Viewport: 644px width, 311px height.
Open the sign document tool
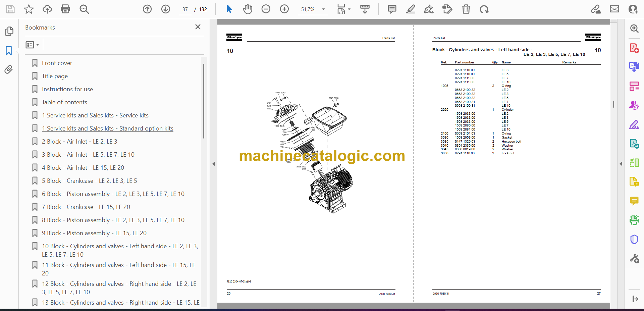pyautogui.click(x=429, y=9)
